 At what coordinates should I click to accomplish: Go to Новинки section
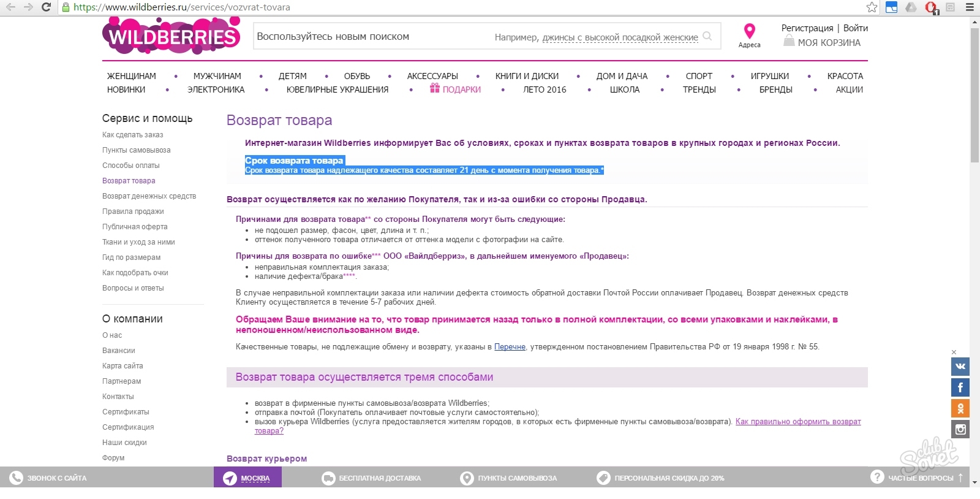(x=126, y=90)
